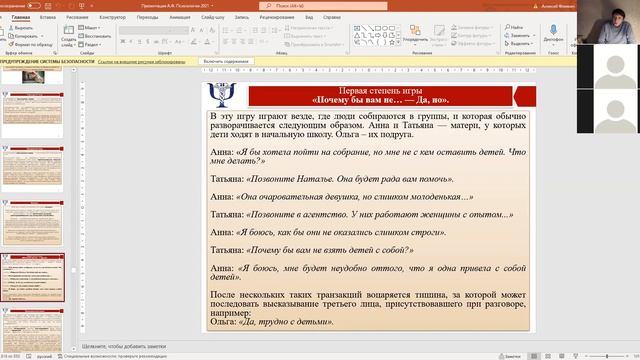Click Вырезать (Cut) in clipboard group
This screenshot has height=360, width=640.
21,28
